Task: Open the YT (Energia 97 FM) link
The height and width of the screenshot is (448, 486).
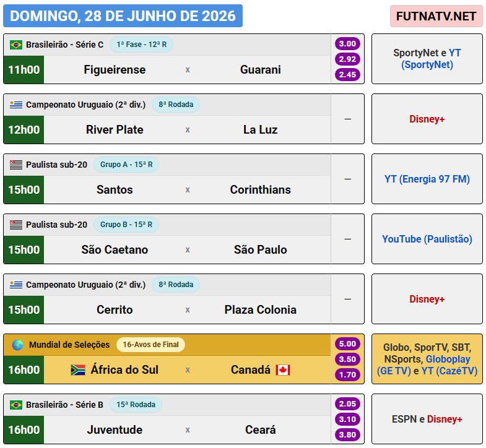Action: [427, 179]
